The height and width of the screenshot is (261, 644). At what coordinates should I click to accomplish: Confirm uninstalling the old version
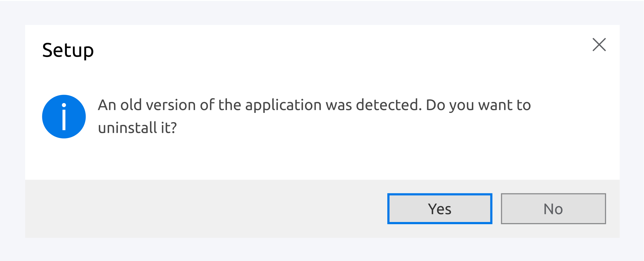[440, 209]
